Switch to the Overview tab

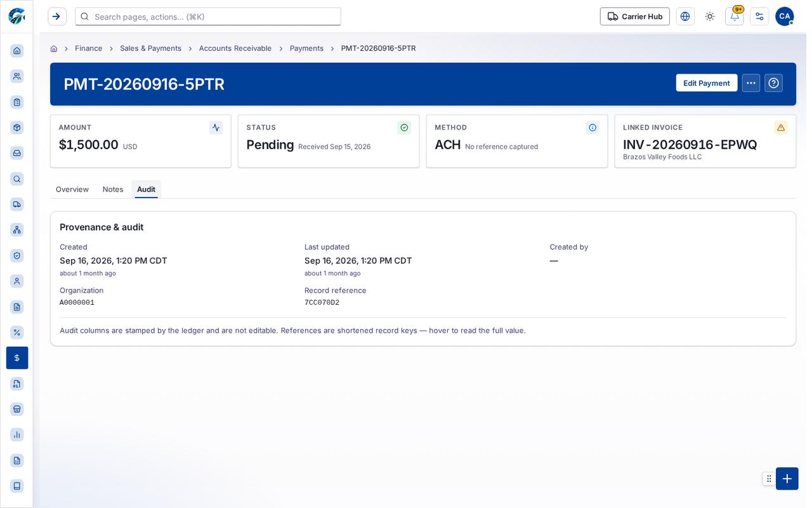72,189
